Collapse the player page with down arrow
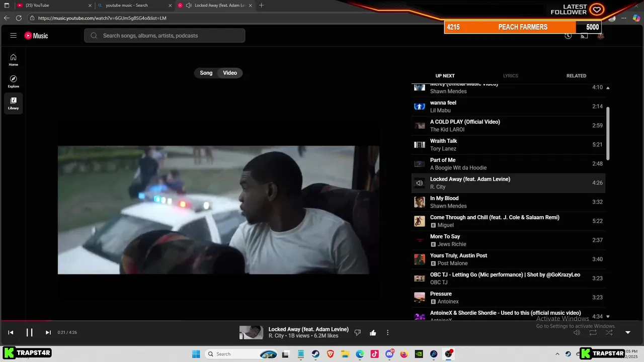Screen dimensions: 644x362 click(628, 332)
